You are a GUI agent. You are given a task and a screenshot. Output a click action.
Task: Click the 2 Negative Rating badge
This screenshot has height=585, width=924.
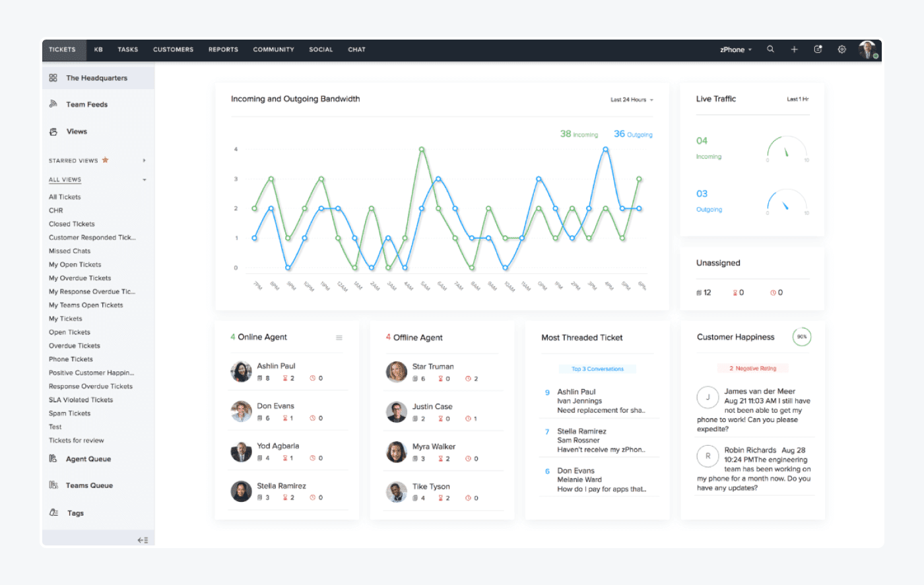click(x=752, y=369)
